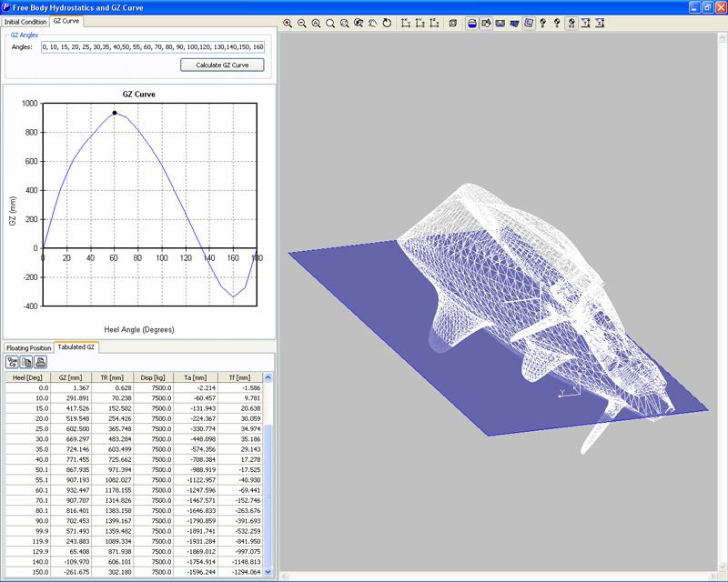Select the Tabulated GZ tab
This screenshot has width=728, height=582.
pyautogui.click(x=76, y=347)
